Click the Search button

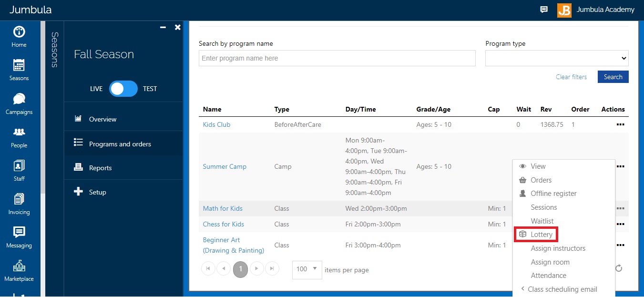(613, 77)
